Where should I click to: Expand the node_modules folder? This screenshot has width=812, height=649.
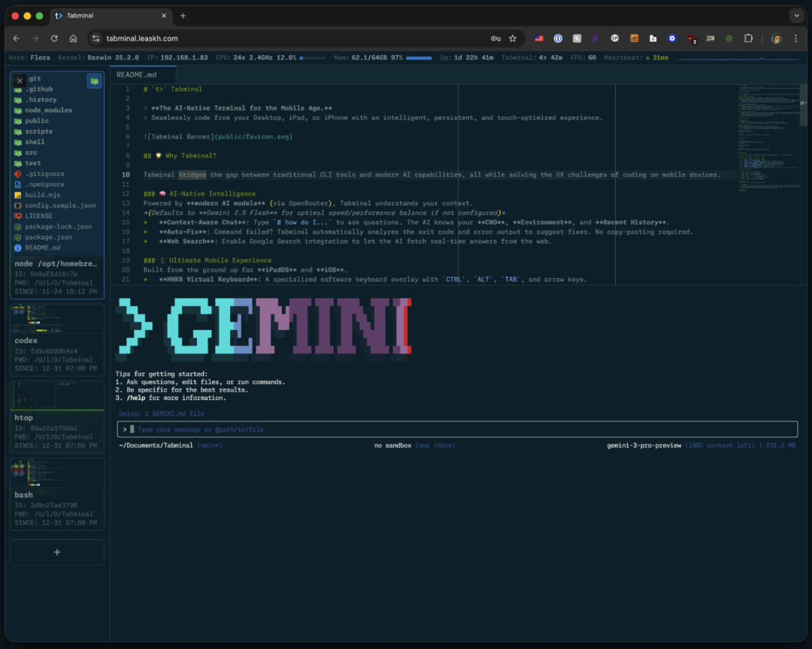pyautogui.click(x=49, y=111)
